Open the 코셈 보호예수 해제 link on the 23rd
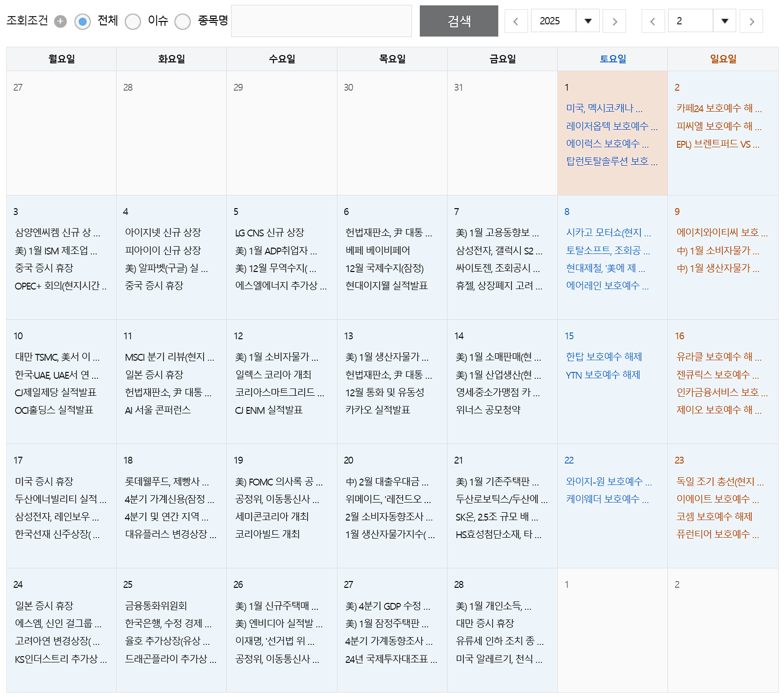This screenshot has height=697, width=784. (714, 517)
